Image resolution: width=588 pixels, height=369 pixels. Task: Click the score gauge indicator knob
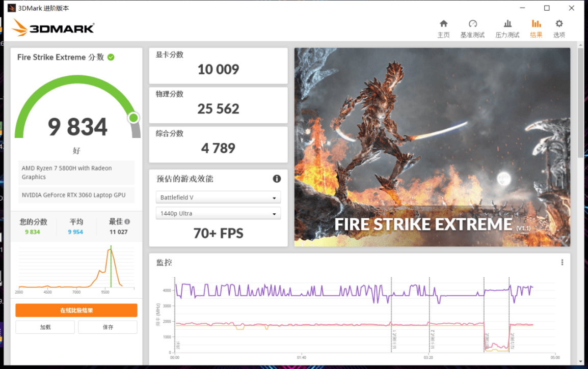coord(133,118)
